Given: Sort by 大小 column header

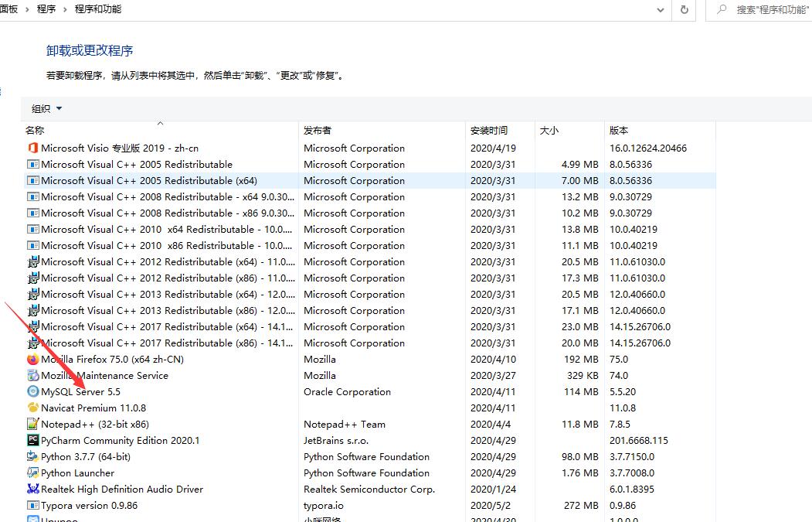Looking at the screenshot, I should pyautogui.click(x=569, y=130).
